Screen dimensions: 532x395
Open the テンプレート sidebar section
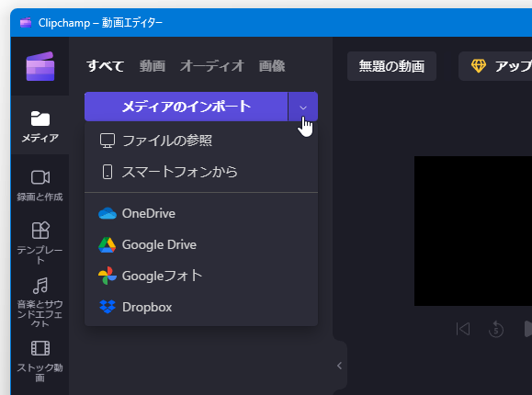pyautogui.click(x=40, y=243)
